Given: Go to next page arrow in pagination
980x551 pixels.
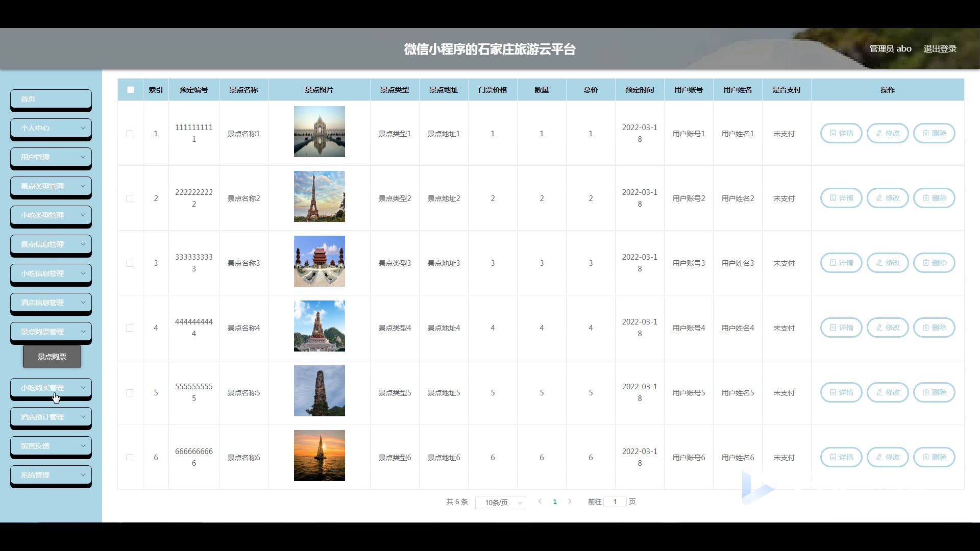Looking at the screenshot, I should tap(570, 502).
